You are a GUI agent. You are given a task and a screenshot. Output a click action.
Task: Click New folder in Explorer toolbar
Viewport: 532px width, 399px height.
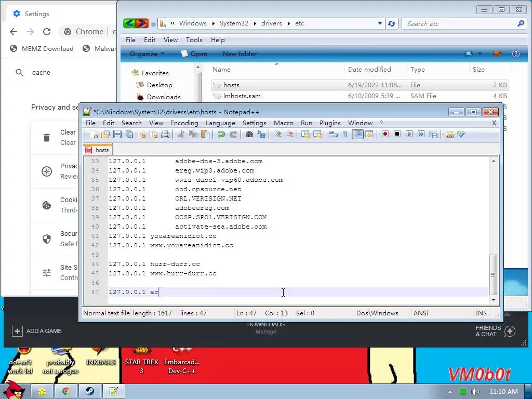(240, 54)
